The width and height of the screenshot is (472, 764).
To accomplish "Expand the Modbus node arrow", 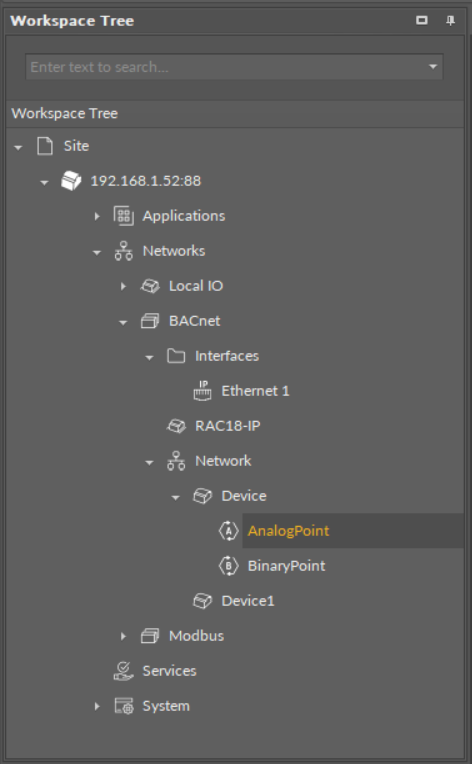I will coord(123,636).
